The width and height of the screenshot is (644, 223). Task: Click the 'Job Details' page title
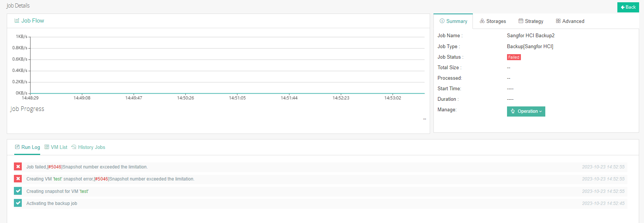[18, 6]
